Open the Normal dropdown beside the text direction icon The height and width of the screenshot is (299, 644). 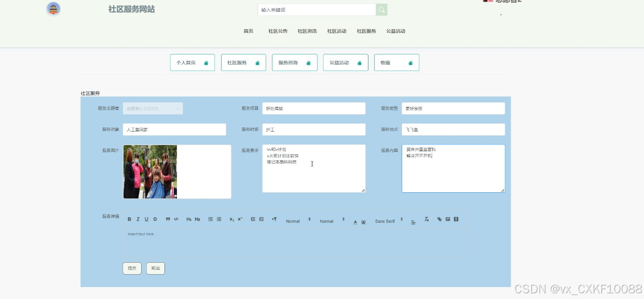(x=298, y=221)
